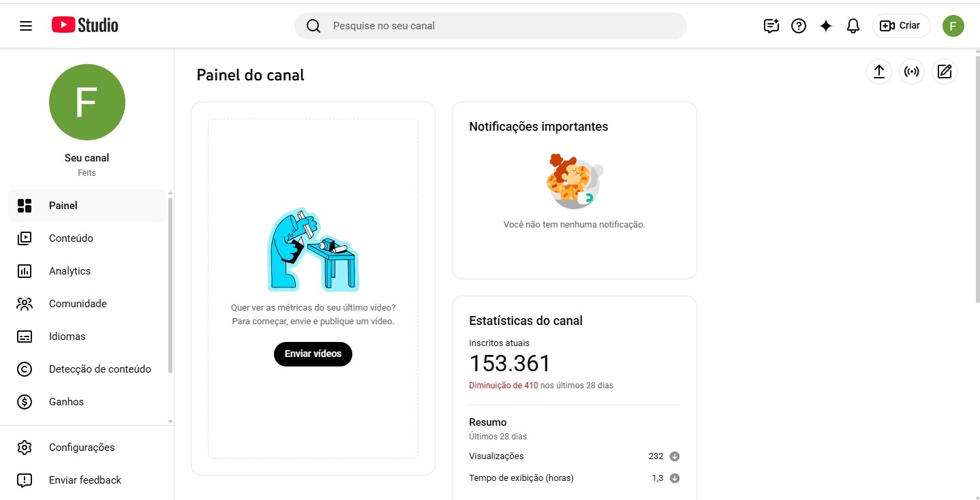
Task: Open Configurações settings
Action: pyautogui.click(x=82, y=448)
